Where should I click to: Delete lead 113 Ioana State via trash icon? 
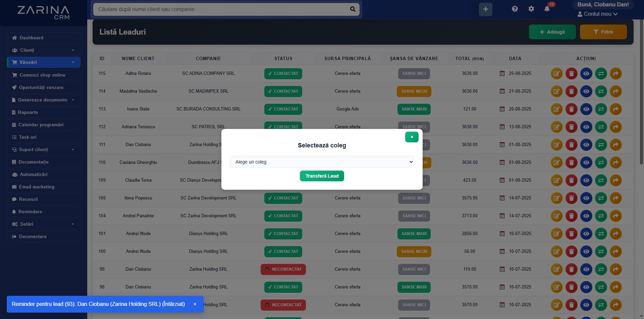click(572, 109)
